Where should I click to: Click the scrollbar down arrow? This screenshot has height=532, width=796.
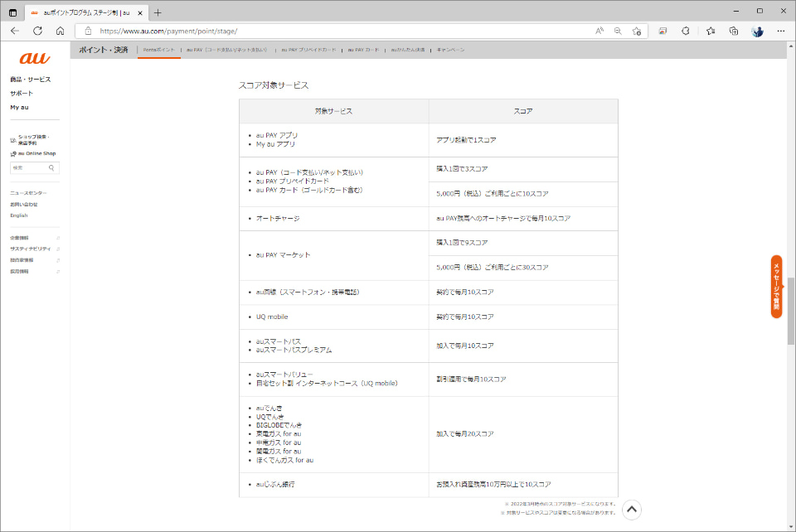pyautogui.click(x=790, y=527)
